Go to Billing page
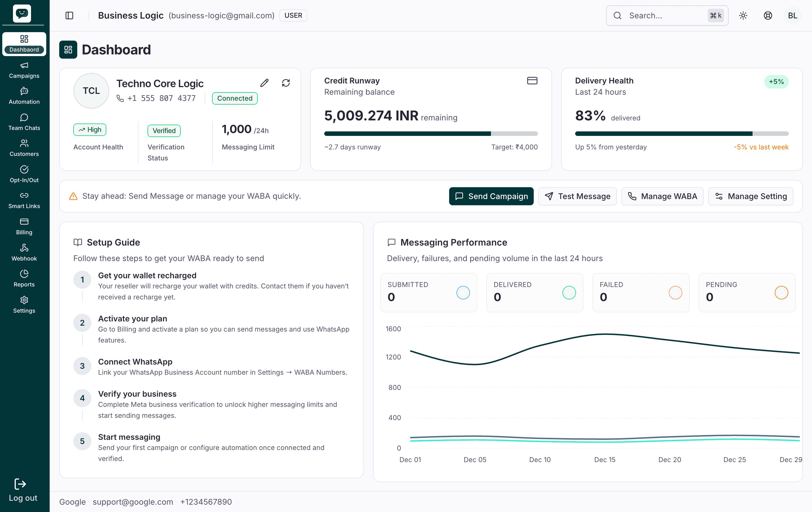Viewport: 812px width, 512px height. click(x=24, y=227)
